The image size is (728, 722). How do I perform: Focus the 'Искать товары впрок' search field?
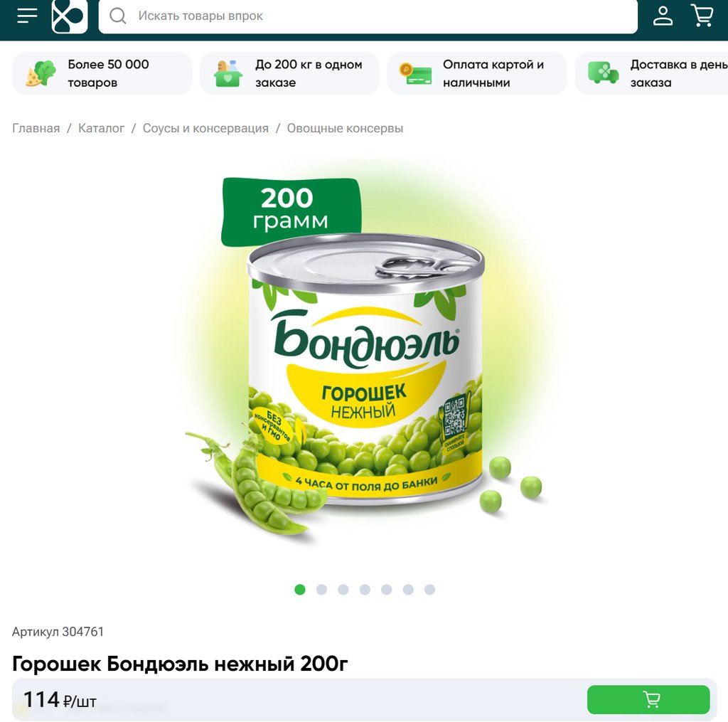pos(368,16)
